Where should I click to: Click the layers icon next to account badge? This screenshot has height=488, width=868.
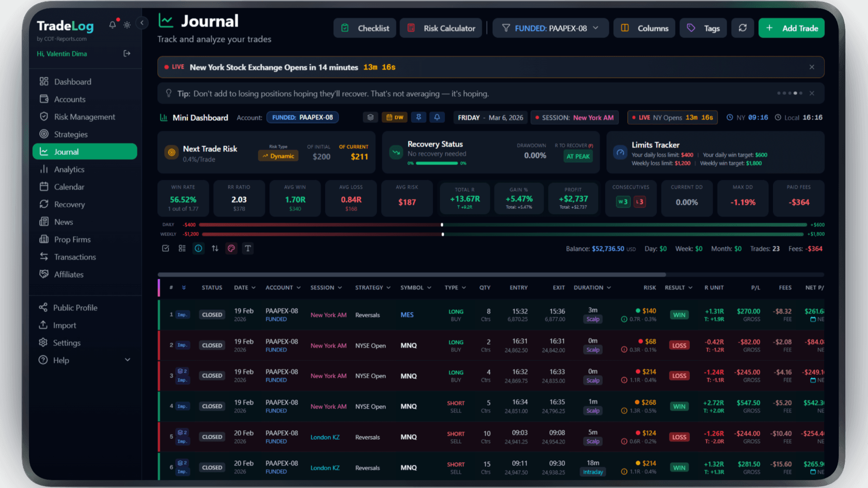370,117
